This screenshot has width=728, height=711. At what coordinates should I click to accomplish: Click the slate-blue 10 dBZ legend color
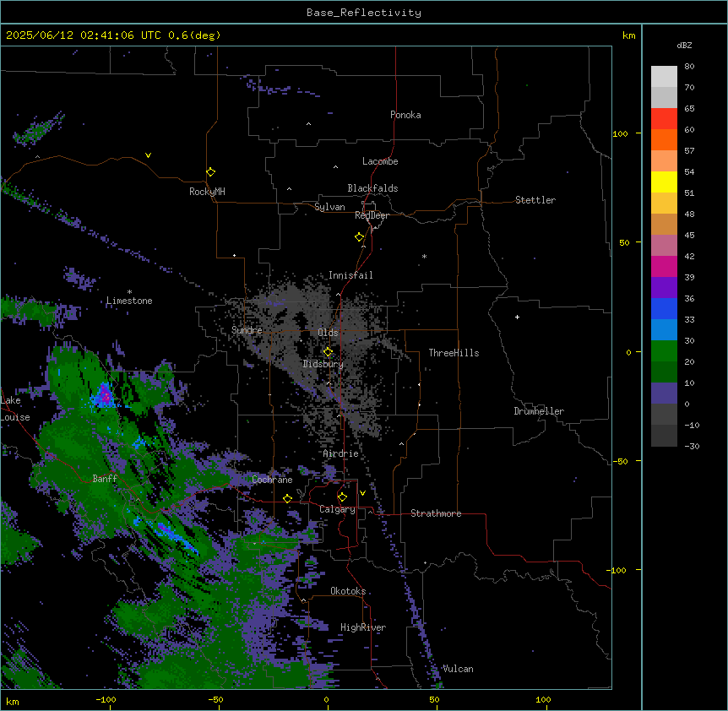(x=664, y=393)
